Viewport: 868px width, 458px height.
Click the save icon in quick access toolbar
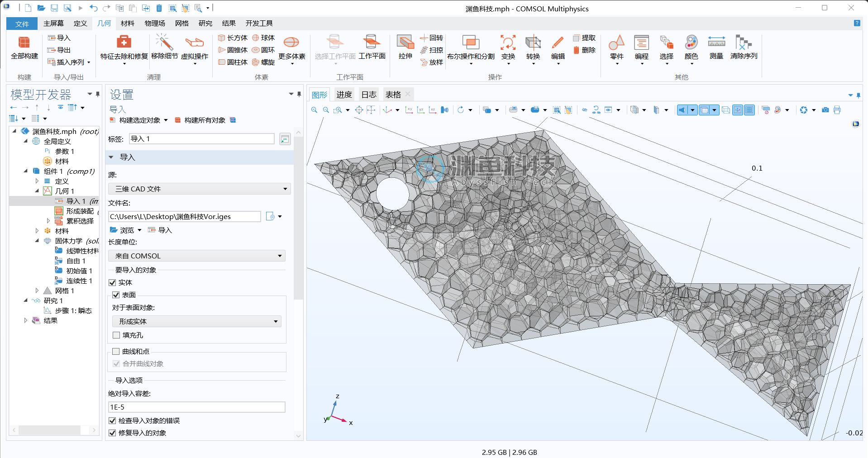(x=54, y=8)
